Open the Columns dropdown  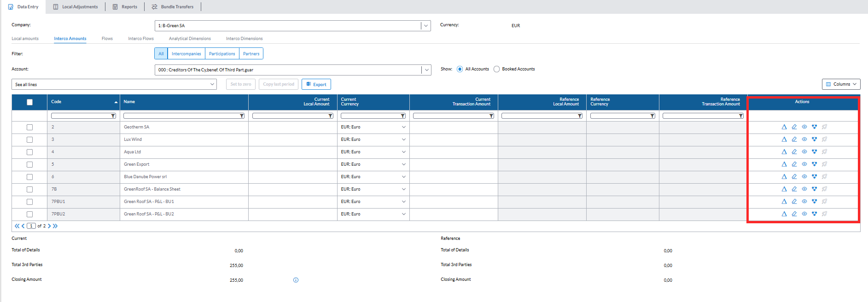pyautogui.click(x=841, y=84)
